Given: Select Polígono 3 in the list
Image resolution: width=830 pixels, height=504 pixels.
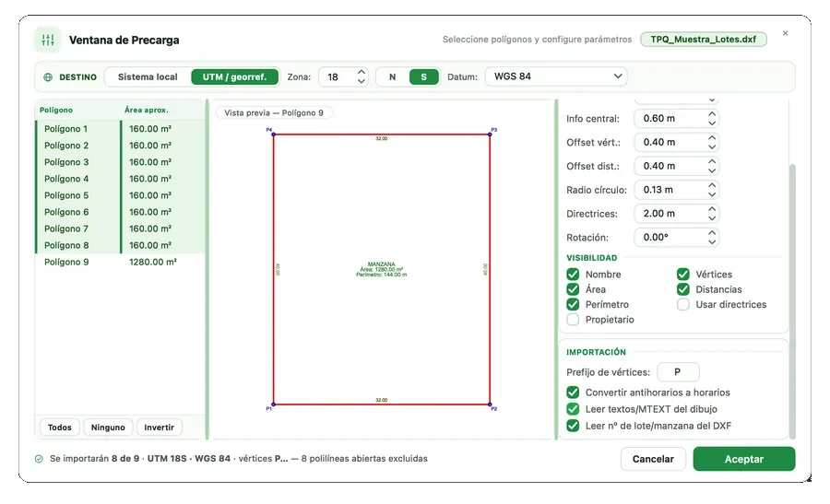Looking at the screenshot, I should click(120, 162).
